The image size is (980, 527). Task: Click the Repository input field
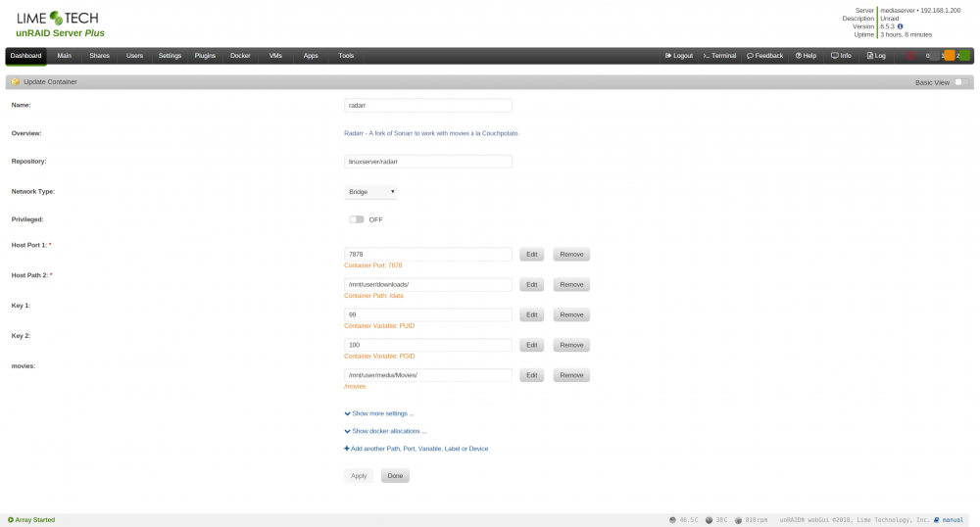click(428, 162)
